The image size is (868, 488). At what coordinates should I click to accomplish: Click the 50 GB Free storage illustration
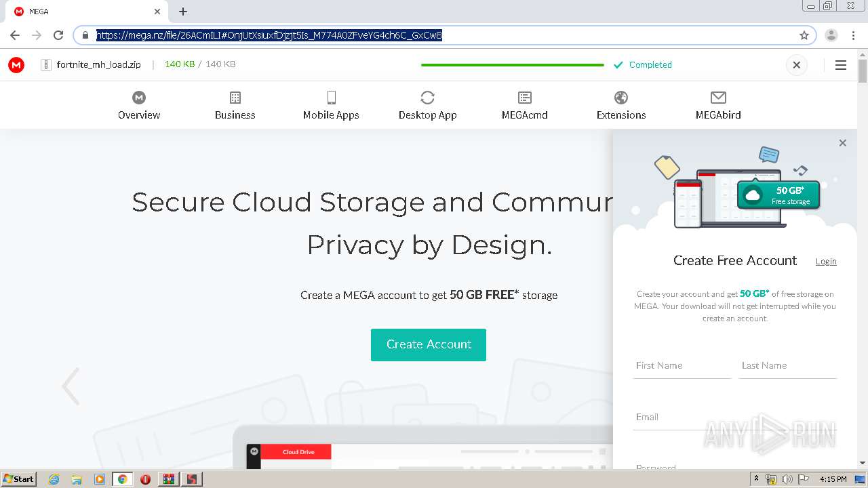(778, 194)
